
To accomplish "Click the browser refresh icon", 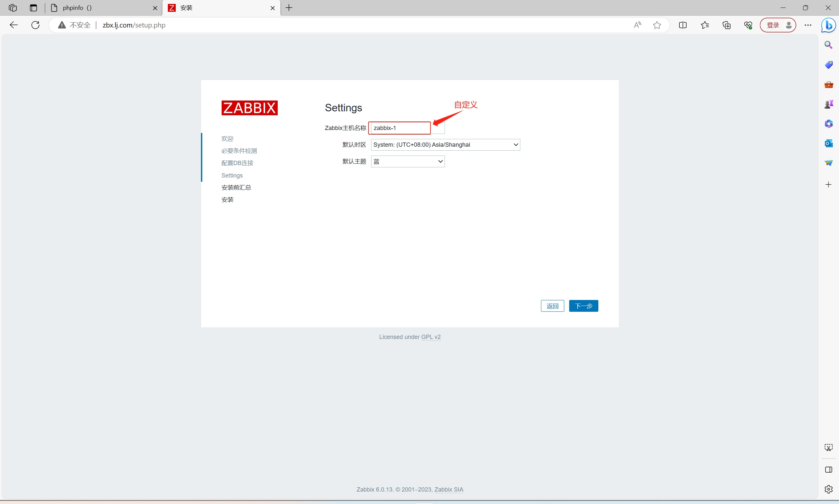I will click(35, 25).
